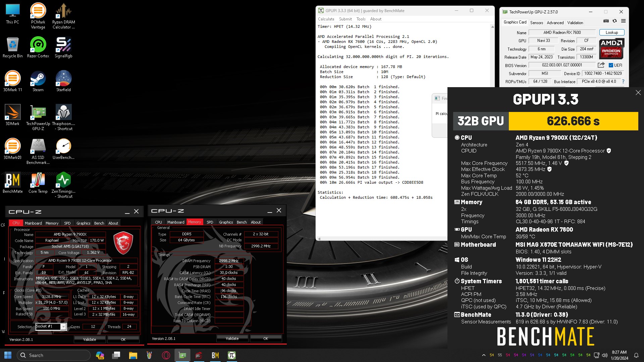
Task: Open the 3DMark03 desktop icon
Action: pyautogui.click(x=12, y=149)
